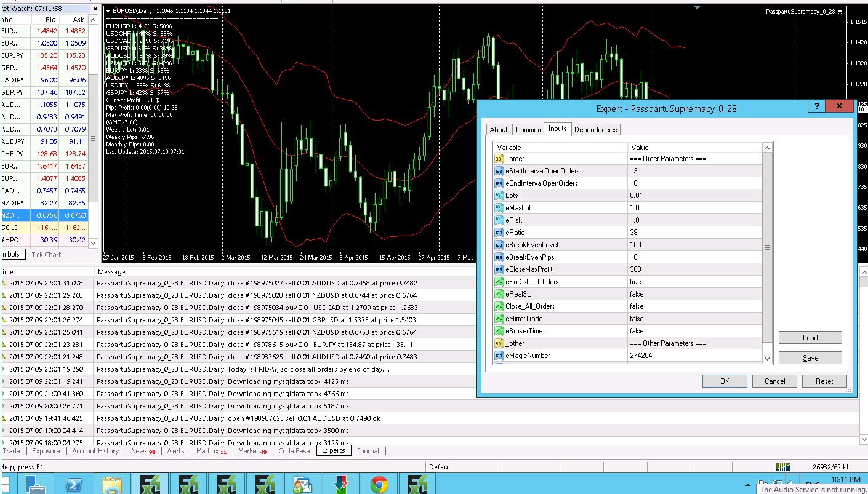868x494 pixels.
Task: Open Windows PowerShell from the taskbar
Action: tap(75, 485)
